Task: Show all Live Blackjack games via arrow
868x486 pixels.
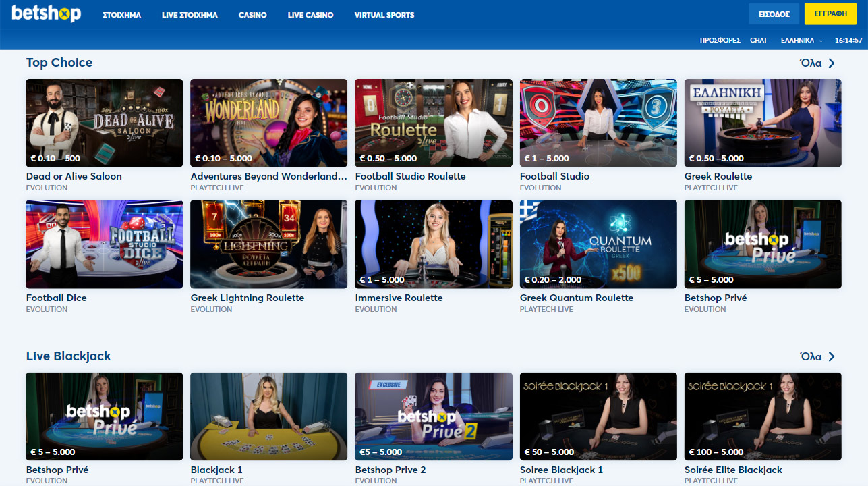Action: [x=832, y=357]
